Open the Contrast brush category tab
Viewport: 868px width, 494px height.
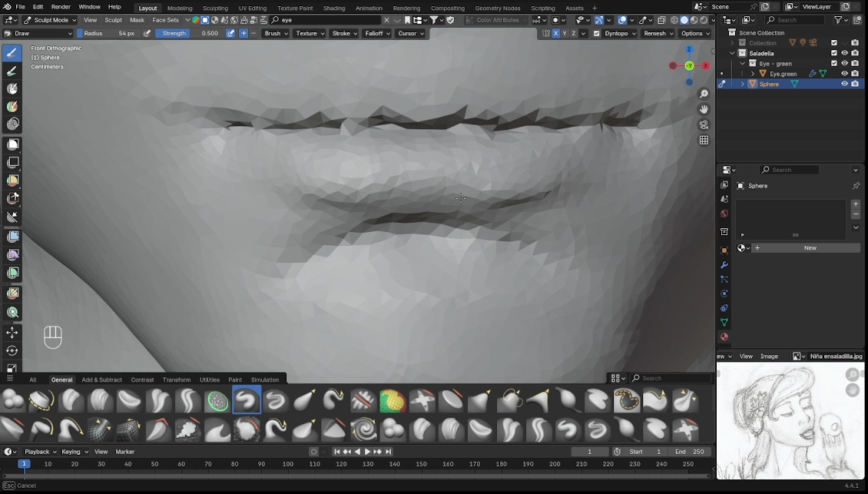tap(142, 380)
